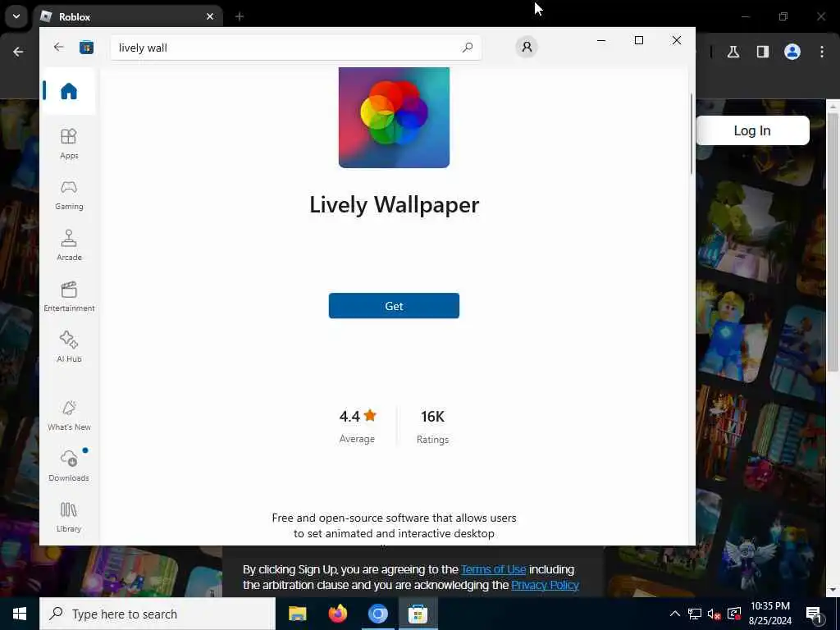Click the muted volume tray icon
The width and height of the screenshot is (840, 630).
click(x=714, y=614)
